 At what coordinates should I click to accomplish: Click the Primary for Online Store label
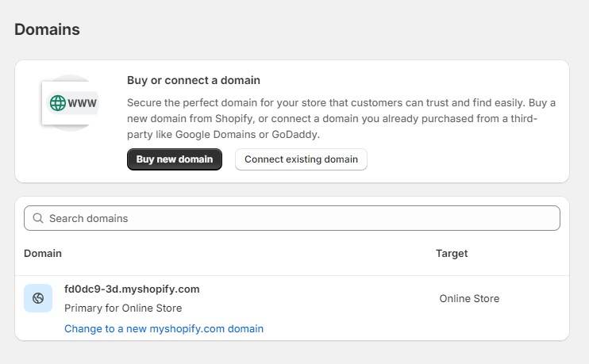(123, 308)
